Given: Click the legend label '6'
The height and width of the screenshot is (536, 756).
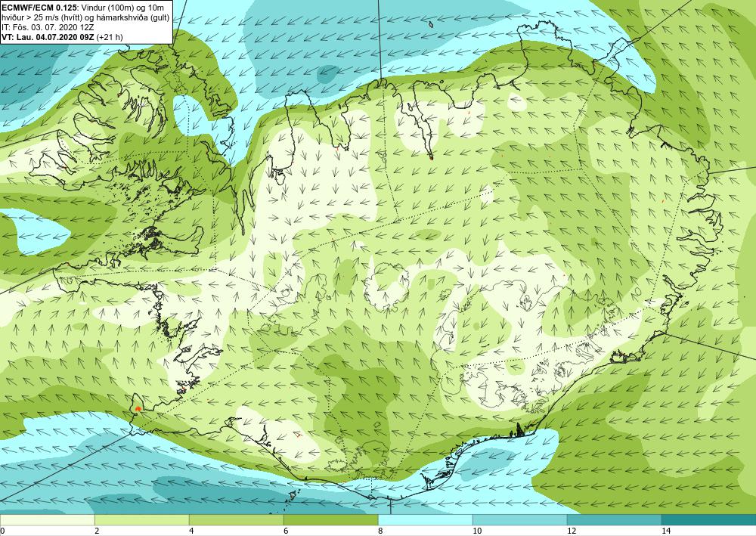Looking at the screenshot, I should click(x=286, y=531).
